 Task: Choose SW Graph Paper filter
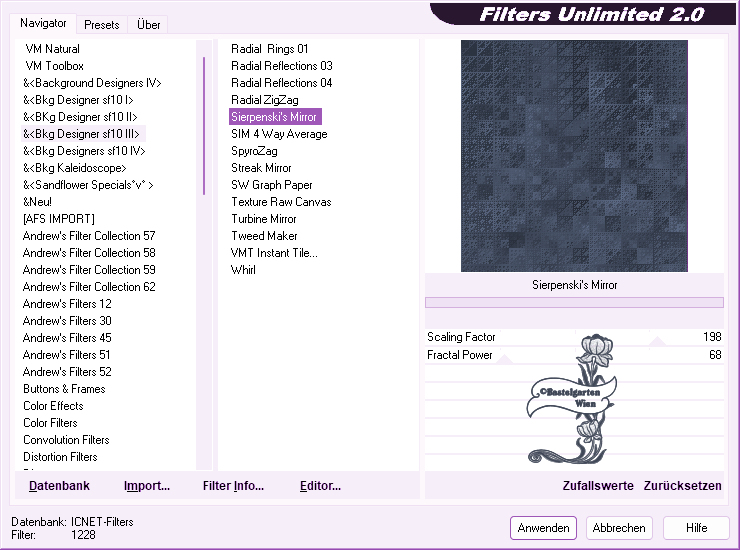[x=271, y=185]
